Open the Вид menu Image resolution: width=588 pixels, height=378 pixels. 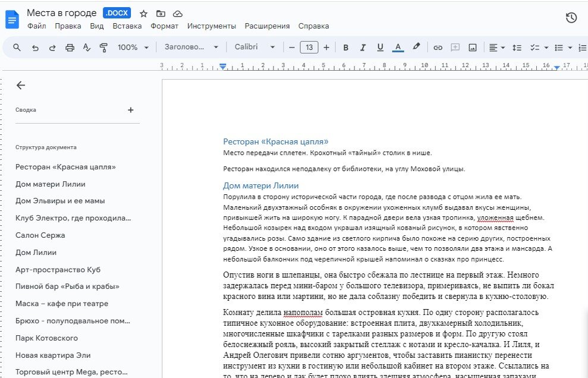click(x=97, y=26)
